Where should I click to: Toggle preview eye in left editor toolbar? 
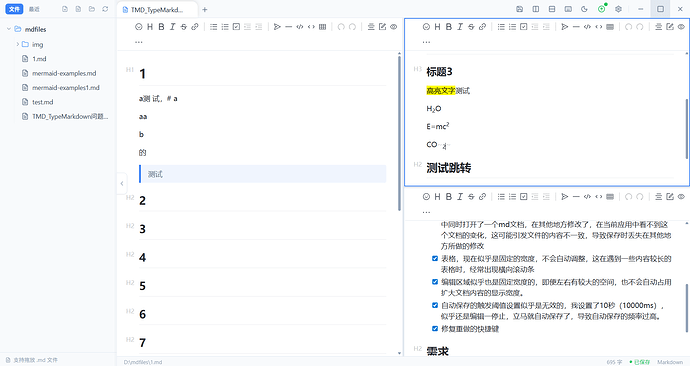pos(393,27)
